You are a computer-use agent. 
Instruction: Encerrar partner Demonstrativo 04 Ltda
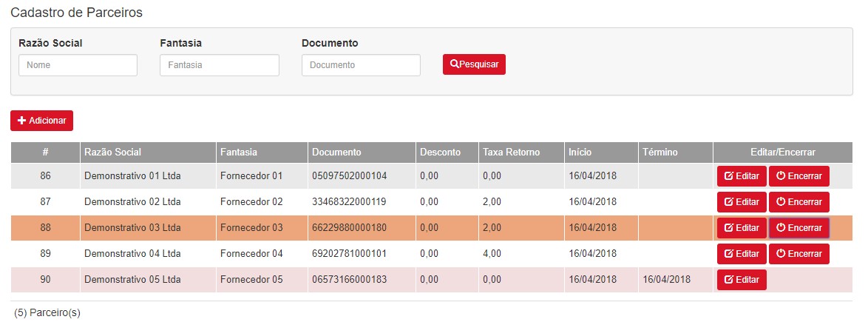pyautogui.click(x=799, y=254)
